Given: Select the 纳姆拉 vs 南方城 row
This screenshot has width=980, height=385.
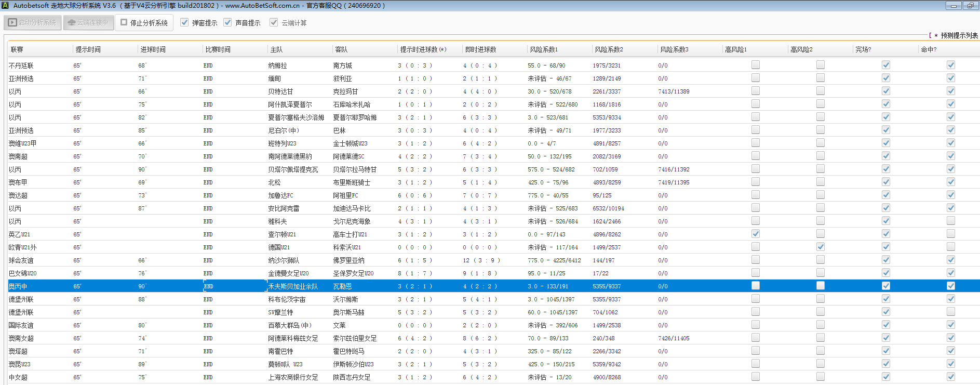Looking at the screenshot, I should (x=277, y=65).
